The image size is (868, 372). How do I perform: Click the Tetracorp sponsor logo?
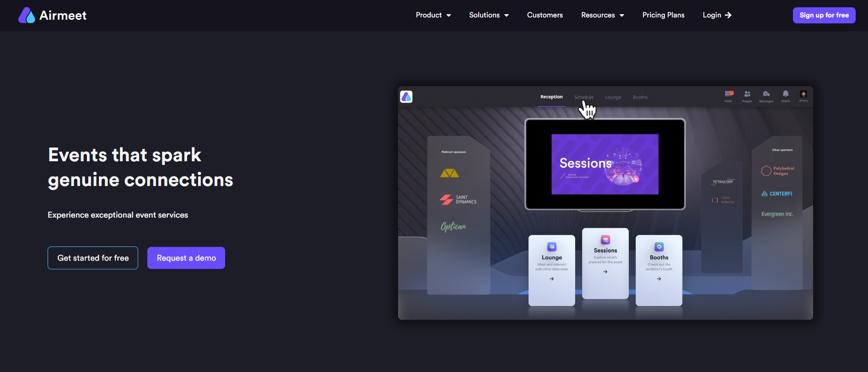pyautogui.click(x=723, y=182)
